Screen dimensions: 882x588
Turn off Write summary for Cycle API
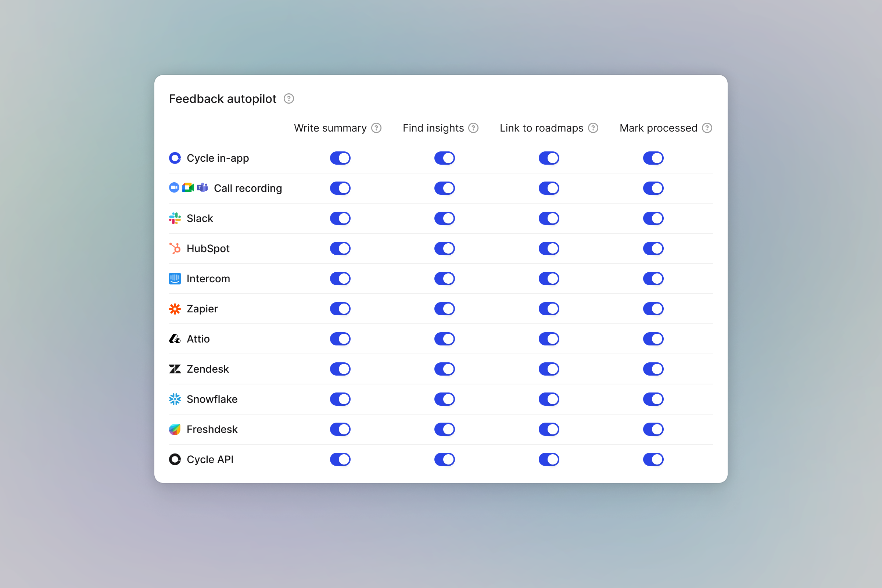pos(340,459)
